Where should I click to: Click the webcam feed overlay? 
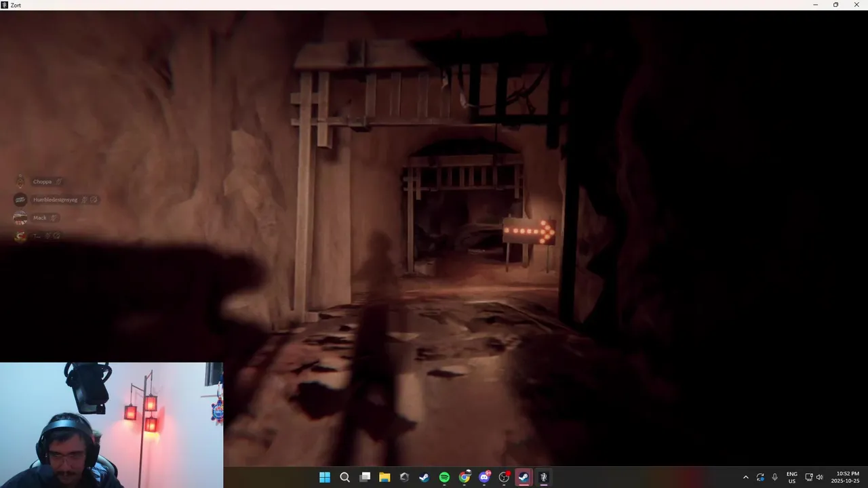[x=111, y=425]
